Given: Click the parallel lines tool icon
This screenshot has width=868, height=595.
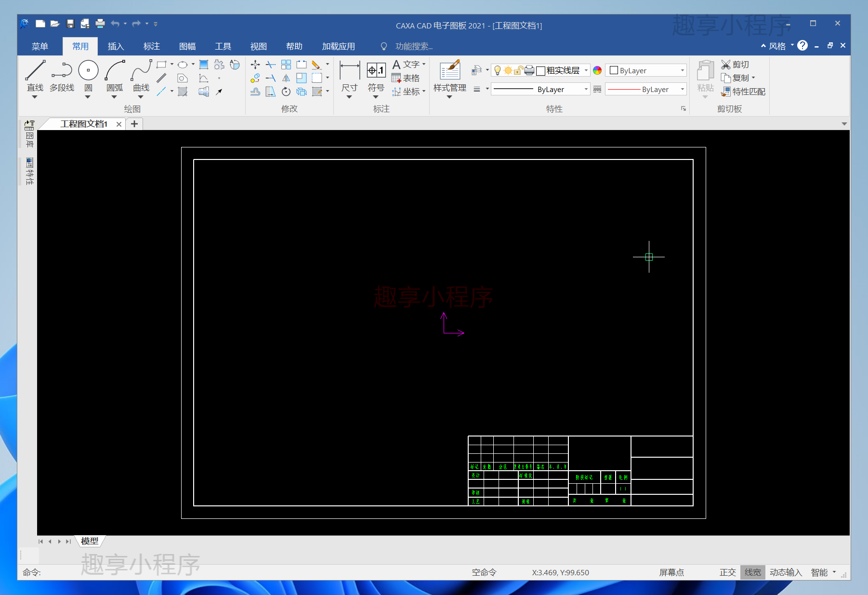Looking at the screenshot, I should (x=161, y=78).
